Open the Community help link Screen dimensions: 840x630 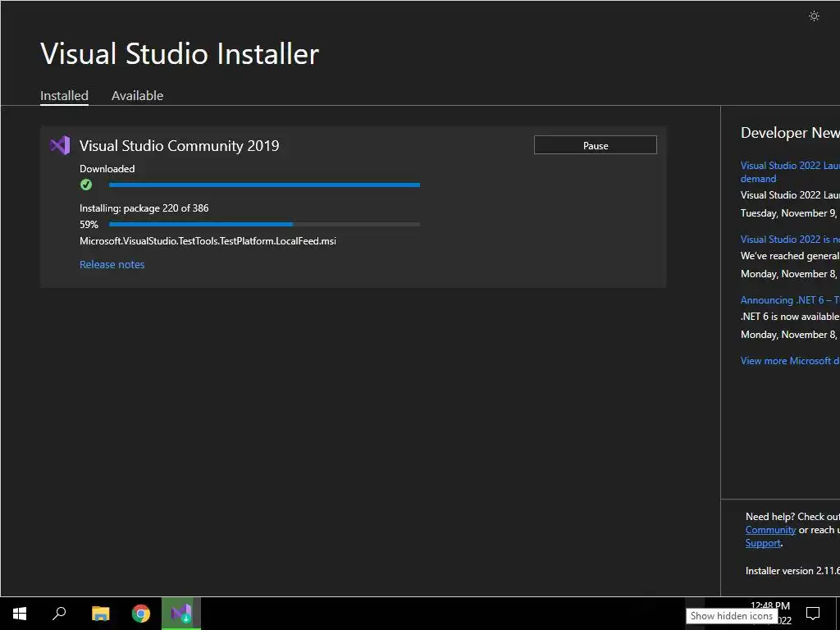coord(770,530)
